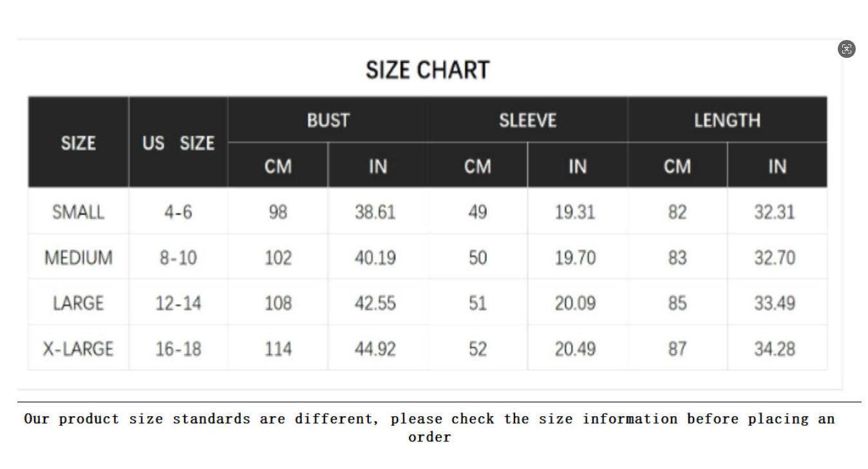Click the US SIZE column header
868x469 pixels.
point(178,143)
